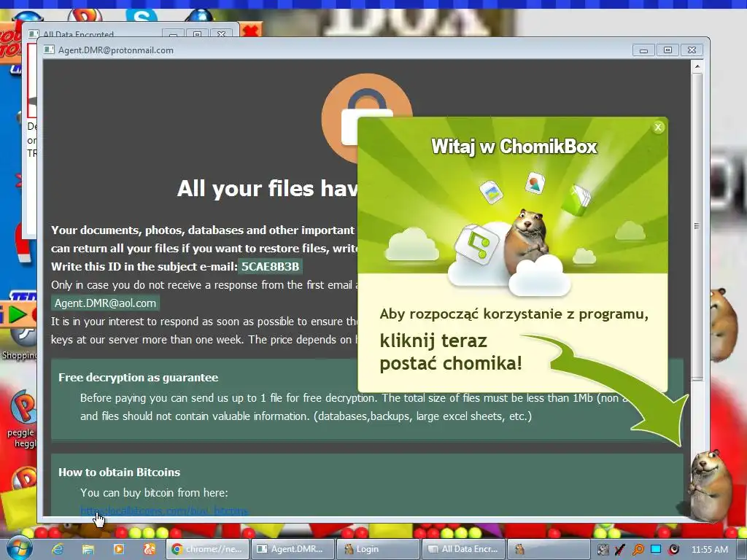Click the kliknij teraz postać chomika text
Viewport: 747px width, 560px height.
(451, 352)
